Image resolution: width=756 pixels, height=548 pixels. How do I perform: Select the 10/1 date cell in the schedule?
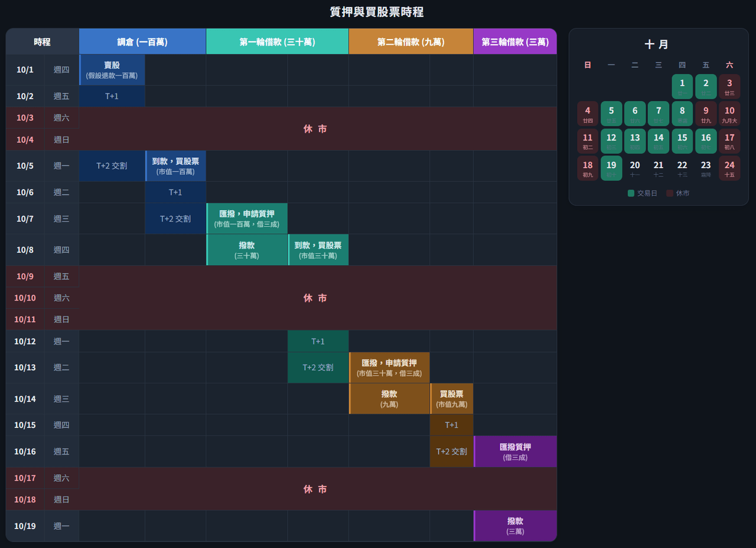click(25, 70)
